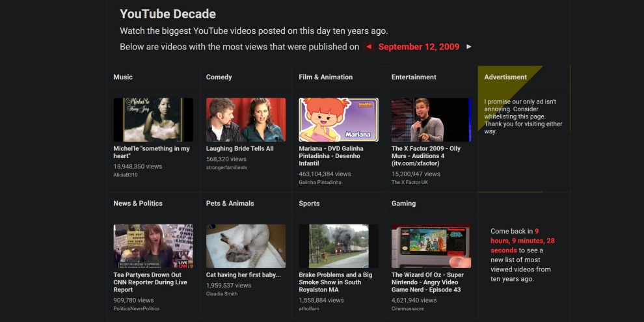Open train smoke show video thumbnail
Image resolution: width=644 pixels, height=322 pixels.
[338, 246]
